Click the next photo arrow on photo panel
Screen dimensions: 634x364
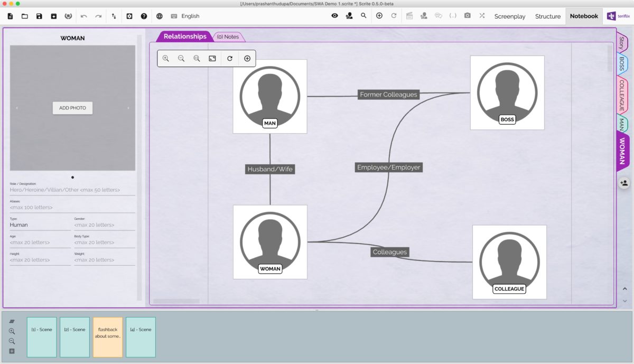coord(128,108)
